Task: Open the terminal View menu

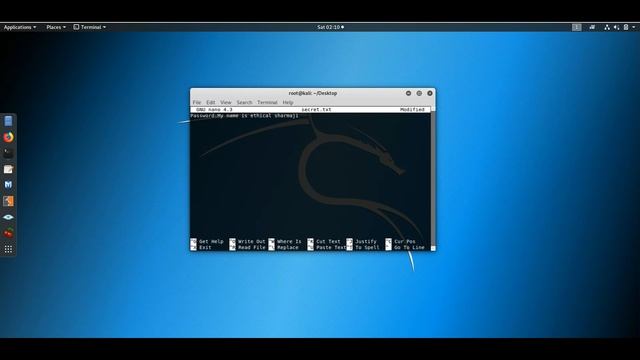Action: [x=226, y=102]
